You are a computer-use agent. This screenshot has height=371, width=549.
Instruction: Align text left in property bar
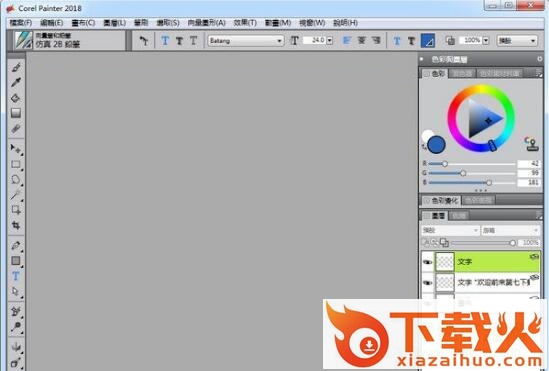[347, 41]
